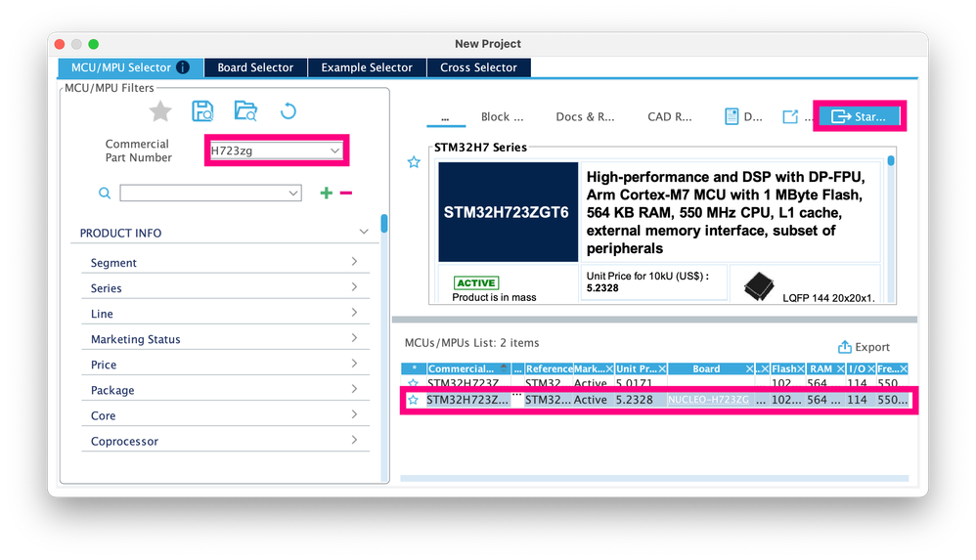Expand the Price filter
This screenshot has width=976, height=560.
[x=354, y=364]
